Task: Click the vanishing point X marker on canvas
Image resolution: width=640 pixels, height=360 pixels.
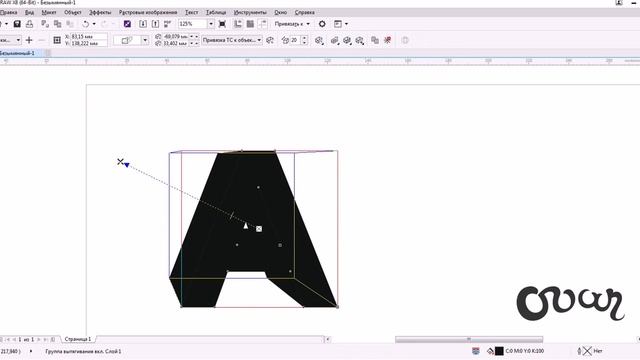Action: point(120,162)
